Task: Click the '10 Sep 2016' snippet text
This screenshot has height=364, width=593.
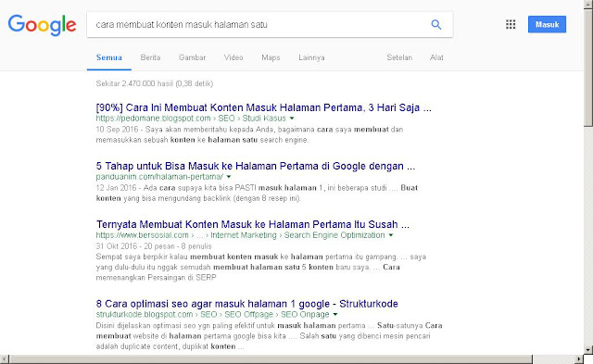Action: pyautogui.click(x=117, y=130)
